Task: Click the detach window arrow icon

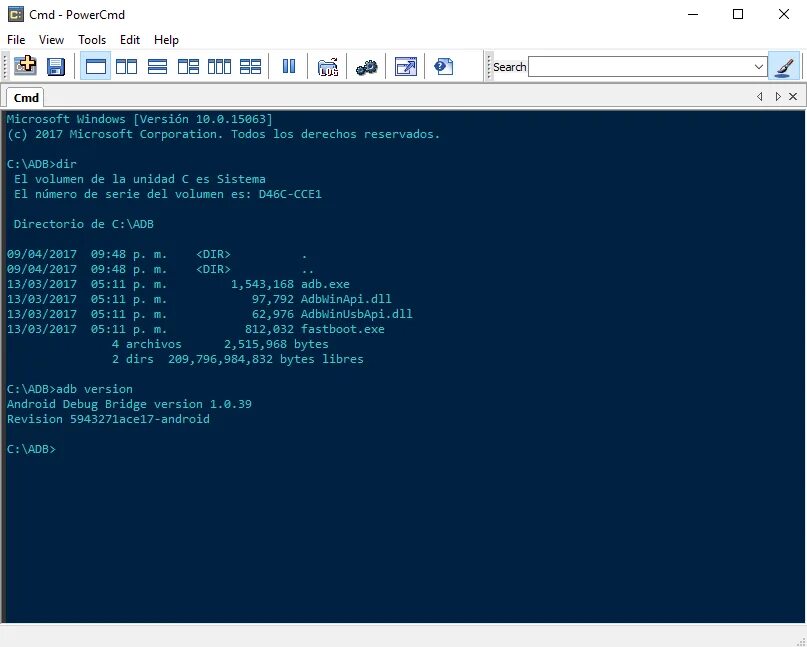Action: [406, 66]
